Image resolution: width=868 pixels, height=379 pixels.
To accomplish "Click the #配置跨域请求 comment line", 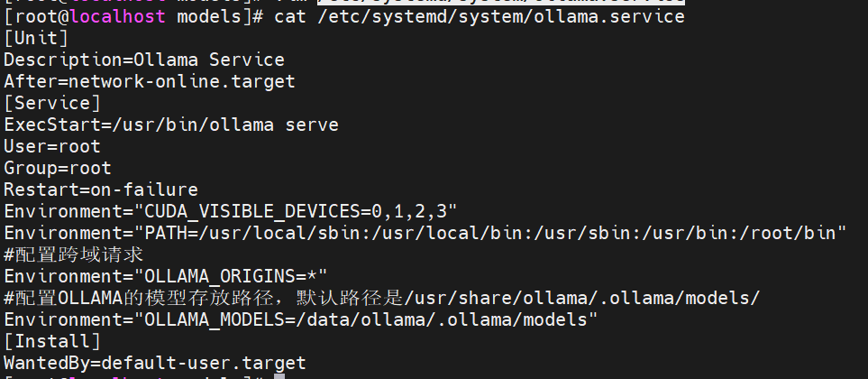I will (x=74, y=254).
